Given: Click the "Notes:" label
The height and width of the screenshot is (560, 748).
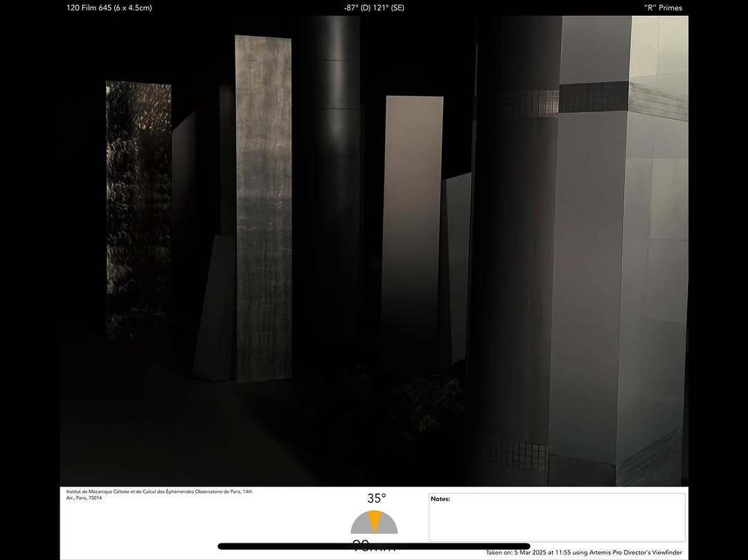Looking at the screenshot, I should click(x=440, y=499).
